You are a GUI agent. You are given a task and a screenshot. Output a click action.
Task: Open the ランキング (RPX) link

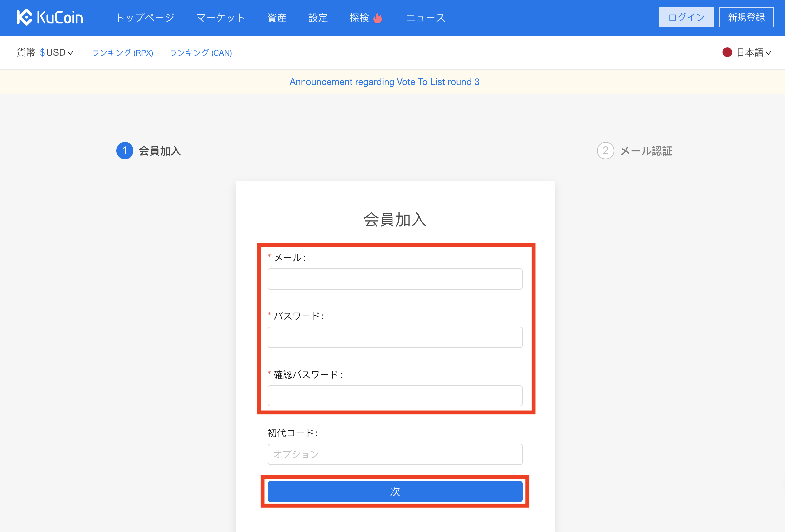[x=122, y=53]
